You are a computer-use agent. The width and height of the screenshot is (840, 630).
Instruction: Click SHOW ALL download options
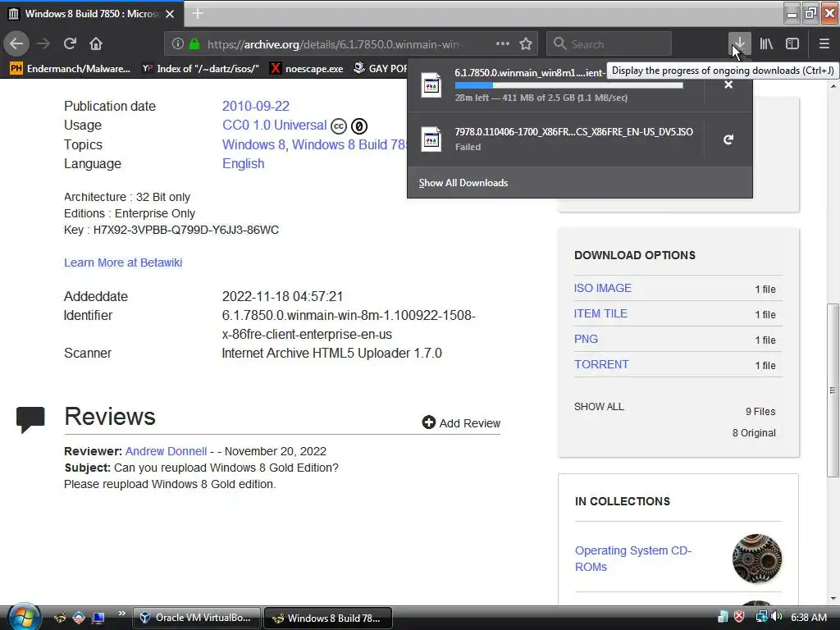(599, 407)
